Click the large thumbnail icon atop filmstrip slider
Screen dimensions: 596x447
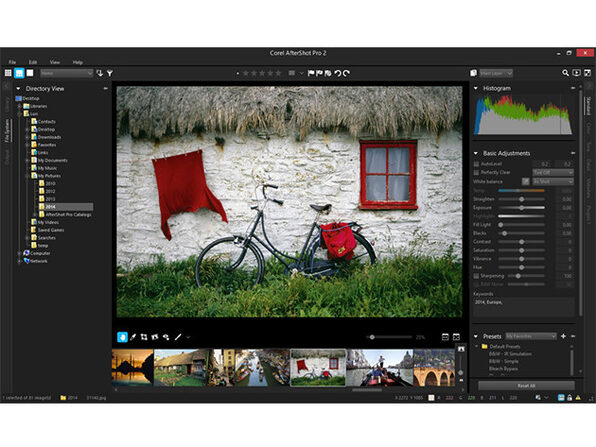(461, 349)
